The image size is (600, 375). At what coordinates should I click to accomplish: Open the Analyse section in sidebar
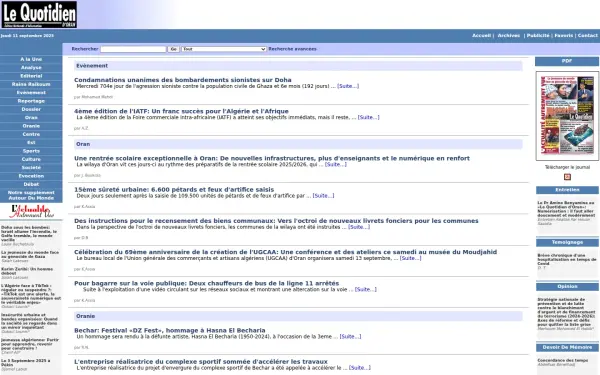click(31, 68)
